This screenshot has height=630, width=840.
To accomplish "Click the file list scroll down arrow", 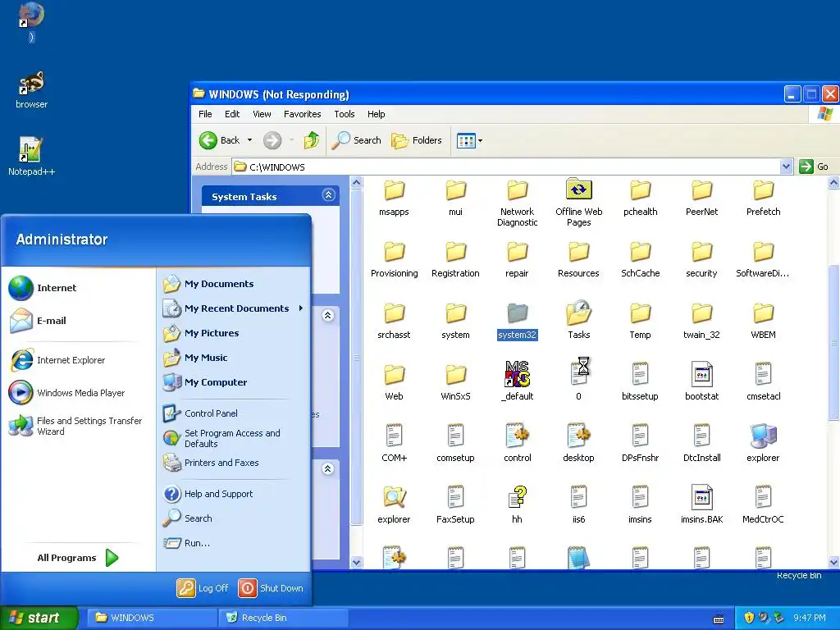I will point(833,562).
